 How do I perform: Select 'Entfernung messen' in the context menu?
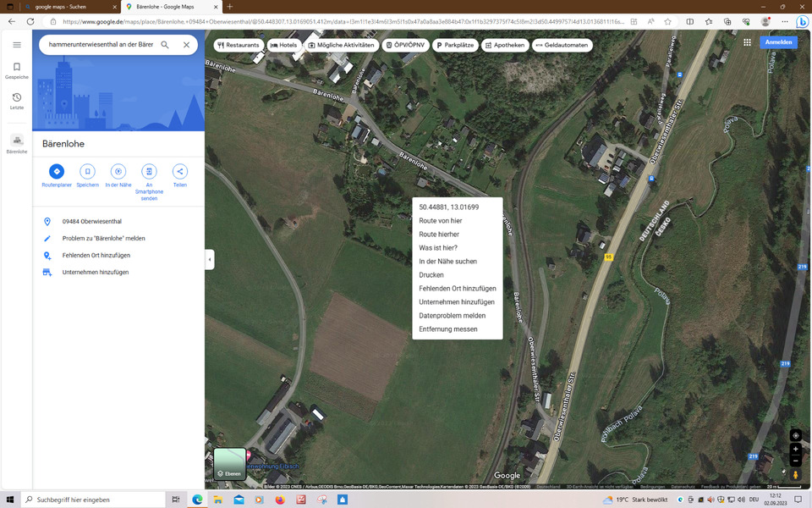[448, 329]
